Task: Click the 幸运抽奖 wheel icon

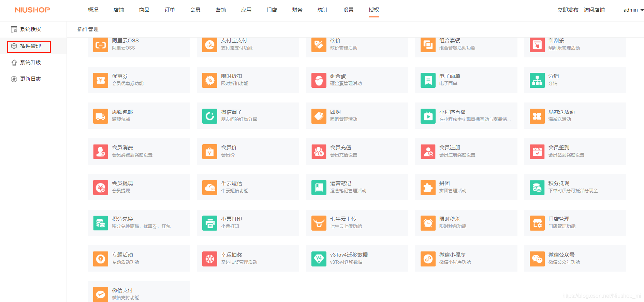Action: [x=210, y=259]
